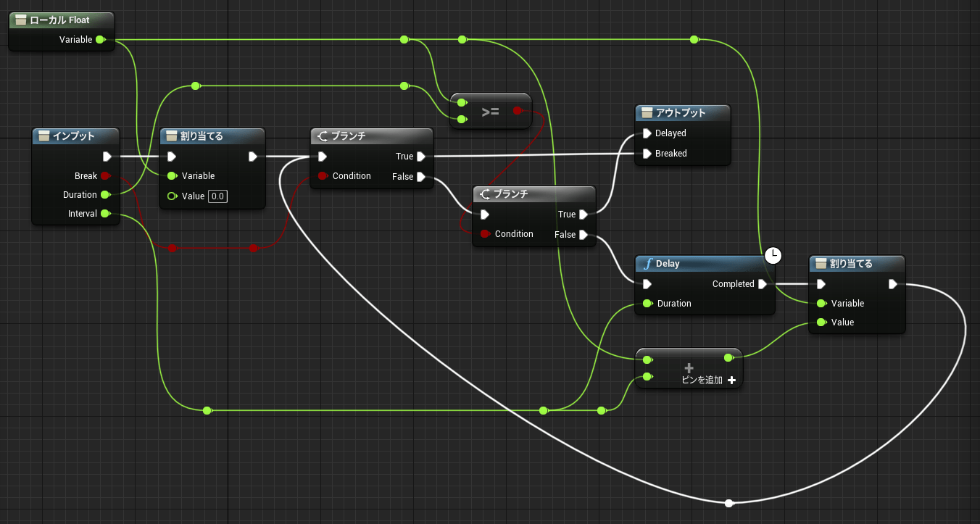Click the Value field showing 0.0
Image resolution: width=980 pixels, height=524 pixels.
(217, 196)
